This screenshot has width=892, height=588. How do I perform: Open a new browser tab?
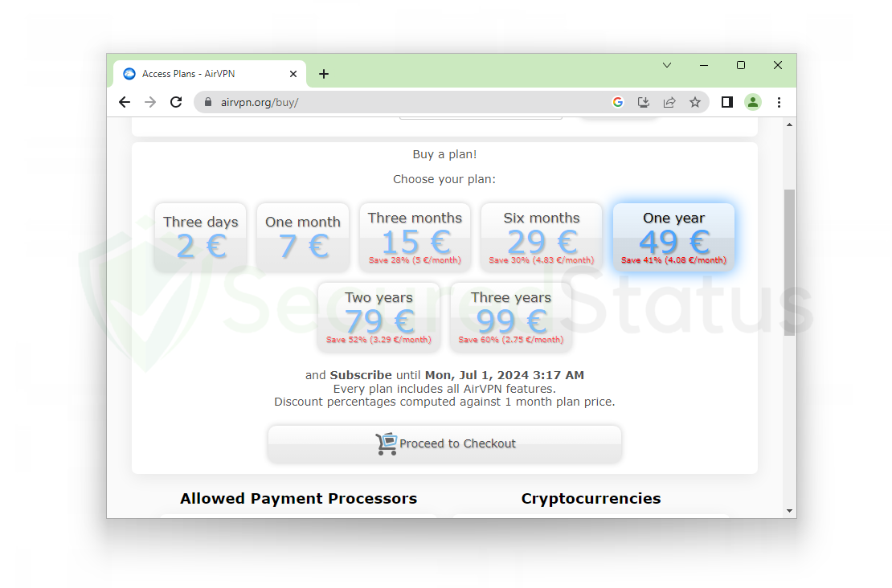pyautogui.click(x=324, y=74)
